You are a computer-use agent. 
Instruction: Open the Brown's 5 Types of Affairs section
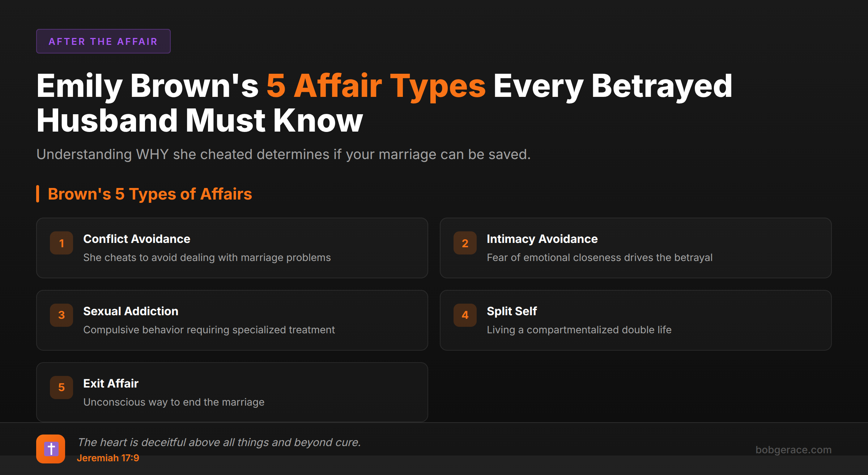tap(150, 194)
